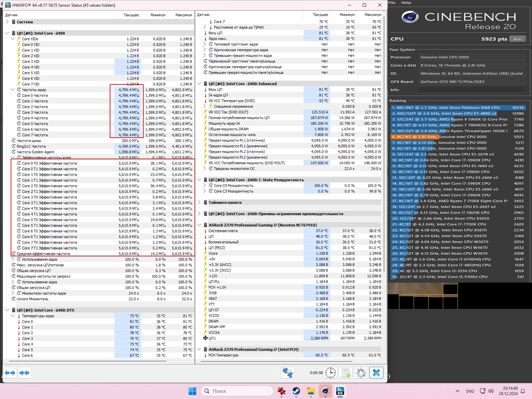Click the clock reset-timer icon in HWiNFO
The height and width of the screenshot is (399, 532).
[x=331, y=373]
